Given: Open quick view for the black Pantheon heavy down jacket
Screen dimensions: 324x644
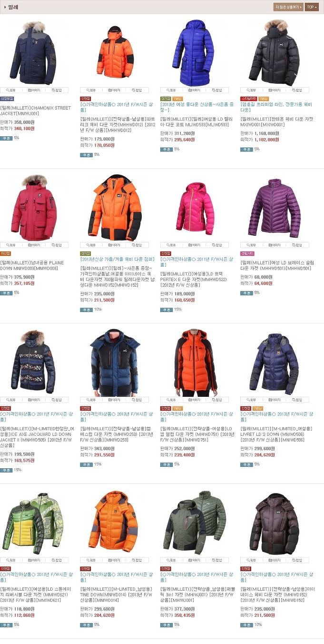Looking at the screenshot, I should [x=251, y=90].
